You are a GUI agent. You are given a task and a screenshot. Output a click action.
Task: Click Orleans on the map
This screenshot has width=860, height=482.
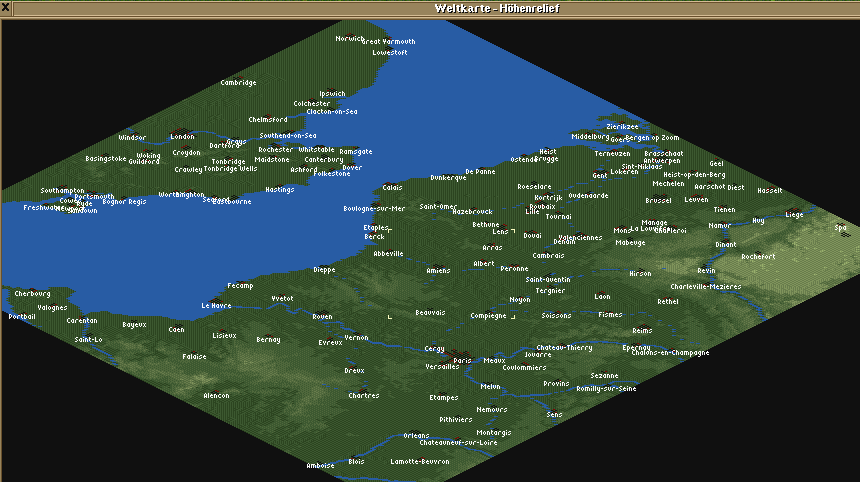pyautogui.click(x=416, y=436)
